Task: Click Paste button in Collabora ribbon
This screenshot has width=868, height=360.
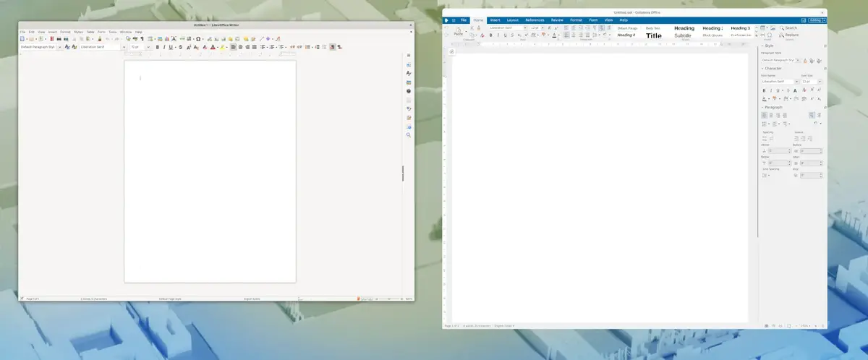Action: tap(459, 31)
